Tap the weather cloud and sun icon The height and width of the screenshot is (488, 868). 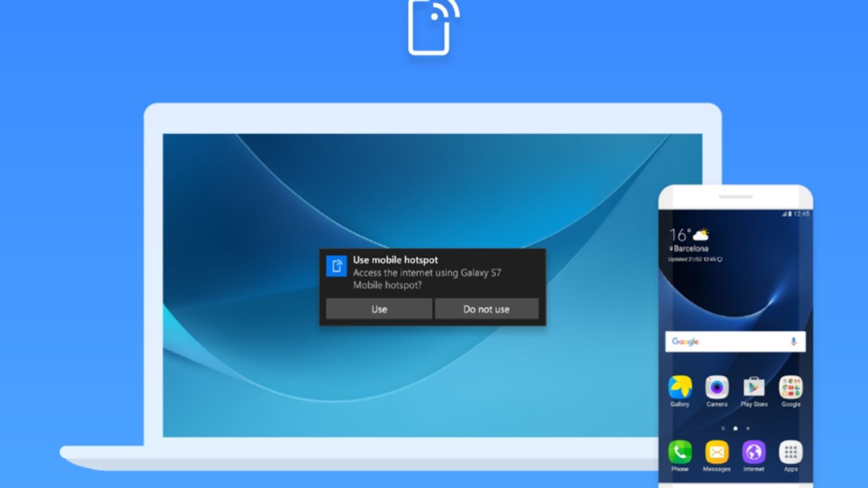coord(701,235)
